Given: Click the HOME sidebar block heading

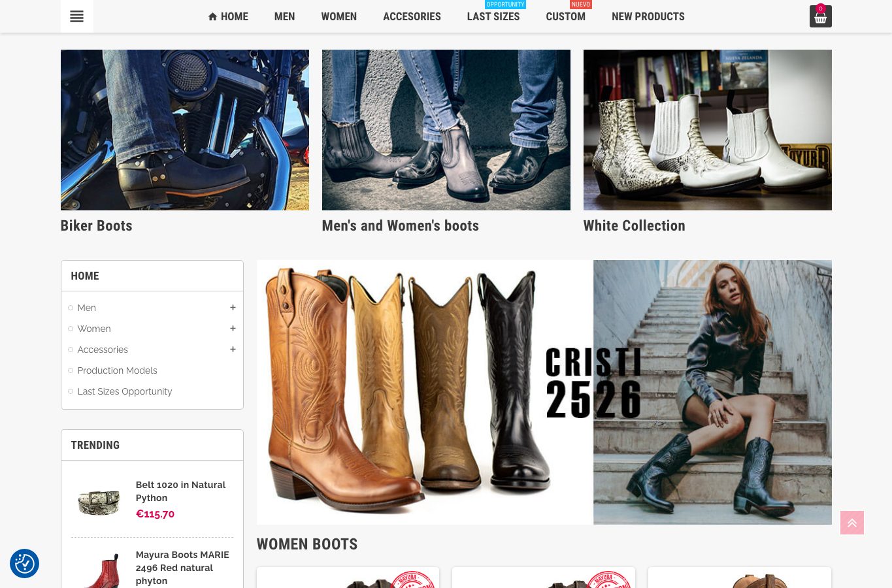Looking at the screenshot, I should tap(85, 276).
